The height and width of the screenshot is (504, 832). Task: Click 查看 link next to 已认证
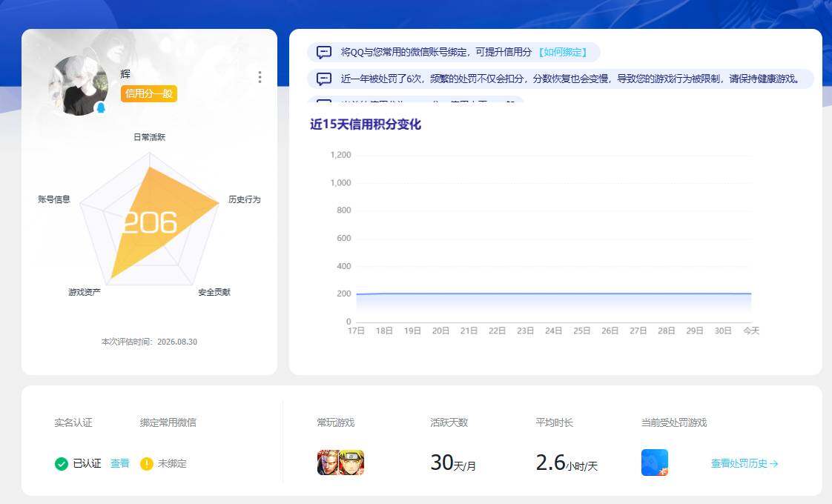coord(120,464)
